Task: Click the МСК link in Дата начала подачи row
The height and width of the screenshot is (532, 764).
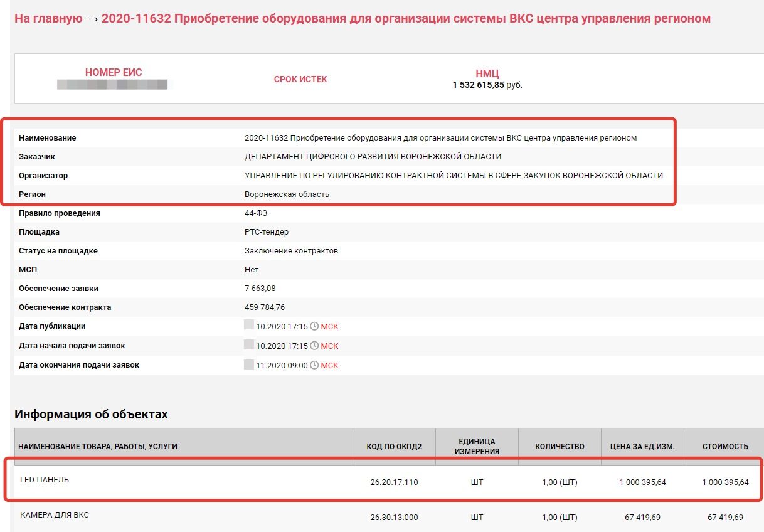Action: pyautogui.click(x=329, y=346)
